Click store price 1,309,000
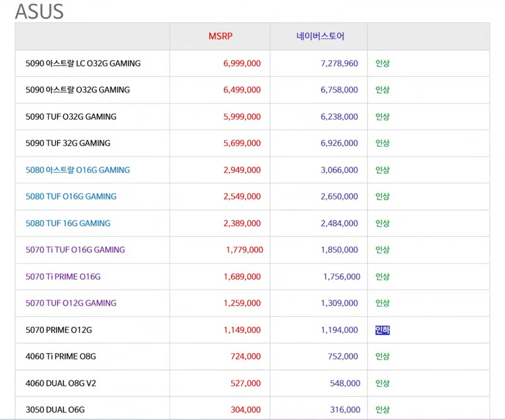The width and height of the screenshot is (505, 420). pyautogui.click(x=339, y=303)
